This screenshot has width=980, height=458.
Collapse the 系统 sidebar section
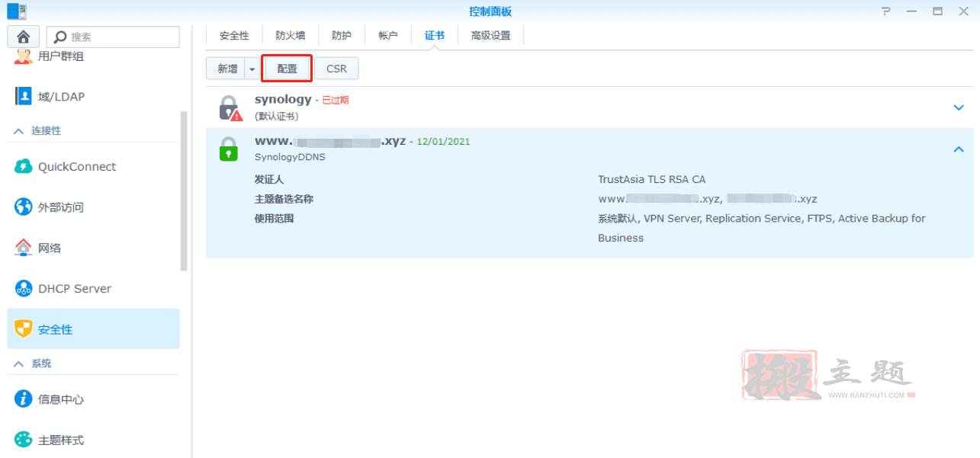click(18, 364)
